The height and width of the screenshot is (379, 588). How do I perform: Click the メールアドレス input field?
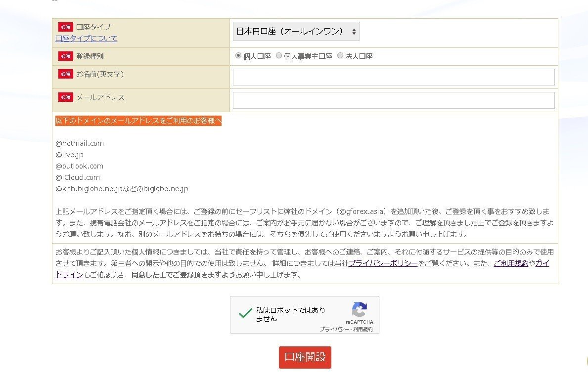pyautogui.click(x=393, y=100)
